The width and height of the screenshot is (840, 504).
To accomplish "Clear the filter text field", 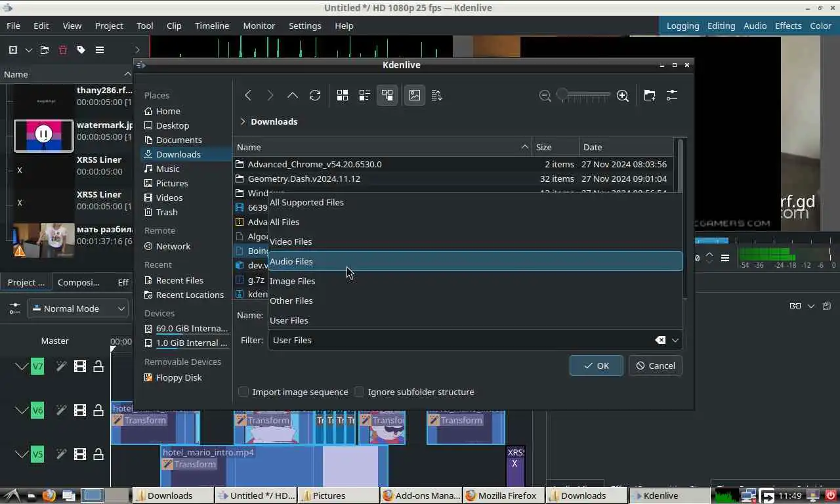I will pyautogui.click(x=660, y=340).
